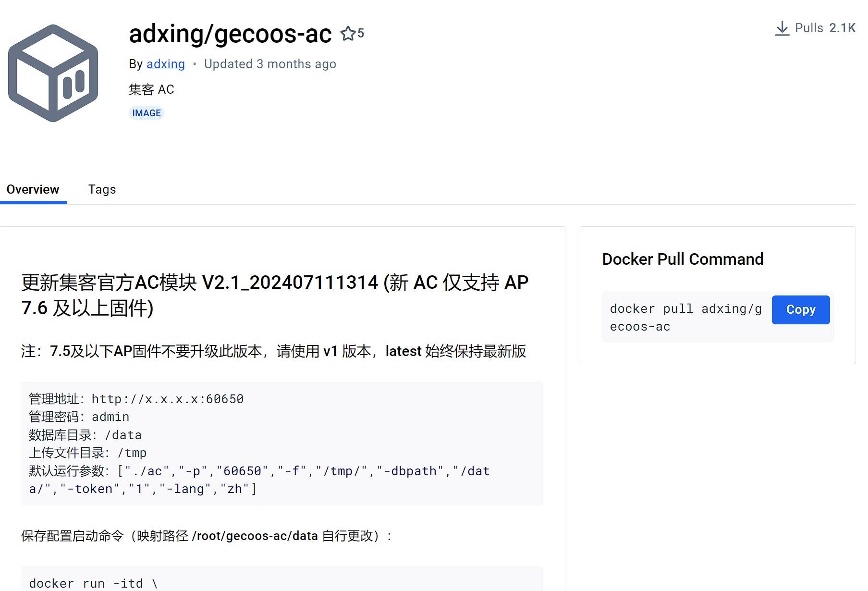
Task: Open the adxing author profile link
Action: point(166,64)
